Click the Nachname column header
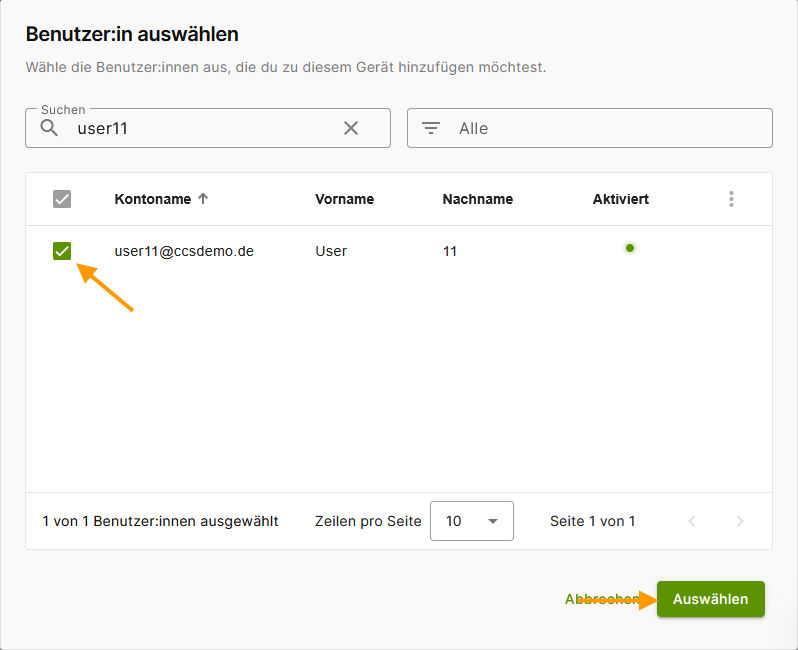Viewport: 798px width, 650px height. (477, 199)
